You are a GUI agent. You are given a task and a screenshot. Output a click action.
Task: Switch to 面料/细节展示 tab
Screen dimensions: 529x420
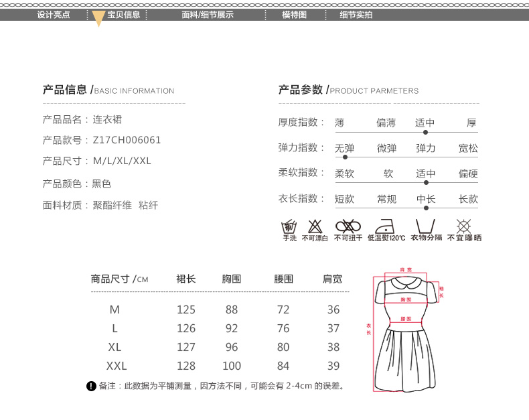[x=208, y=15]
